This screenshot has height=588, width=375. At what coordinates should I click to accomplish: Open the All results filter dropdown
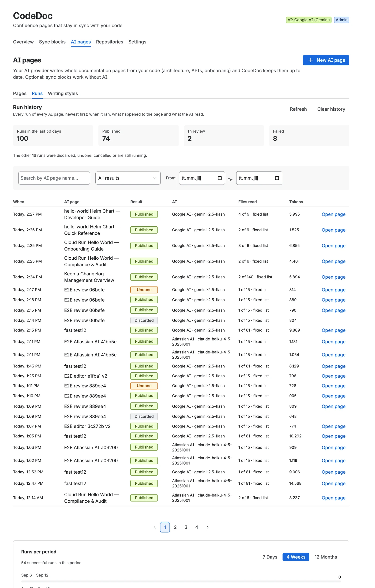point(128,178)
